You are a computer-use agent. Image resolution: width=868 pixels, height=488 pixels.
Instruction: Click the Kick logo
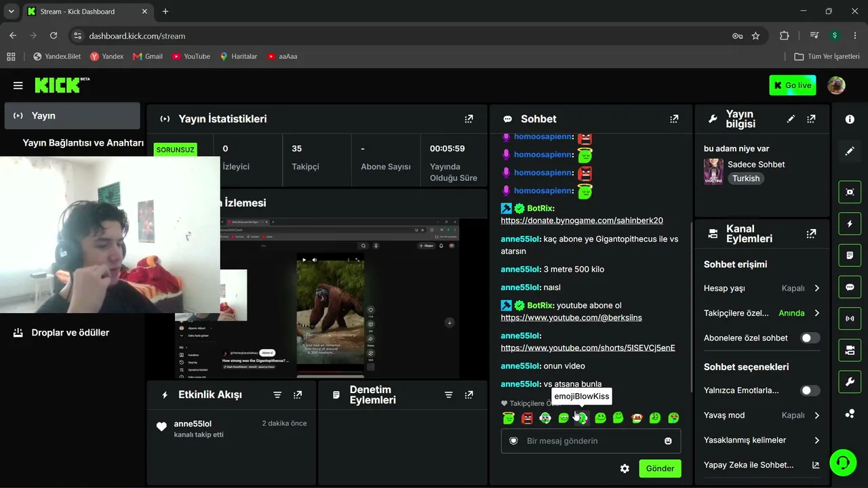(62, 85)
